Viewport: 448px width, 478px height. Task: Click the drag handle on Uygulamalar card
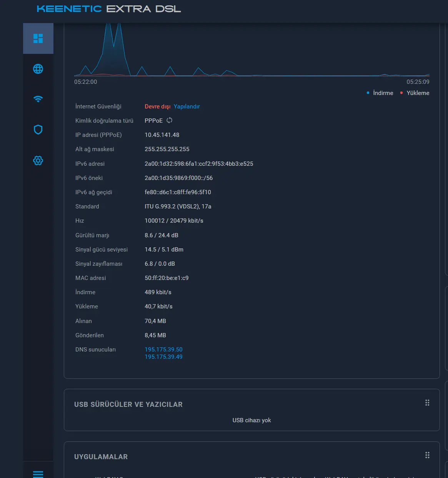[x=427, y=455]
